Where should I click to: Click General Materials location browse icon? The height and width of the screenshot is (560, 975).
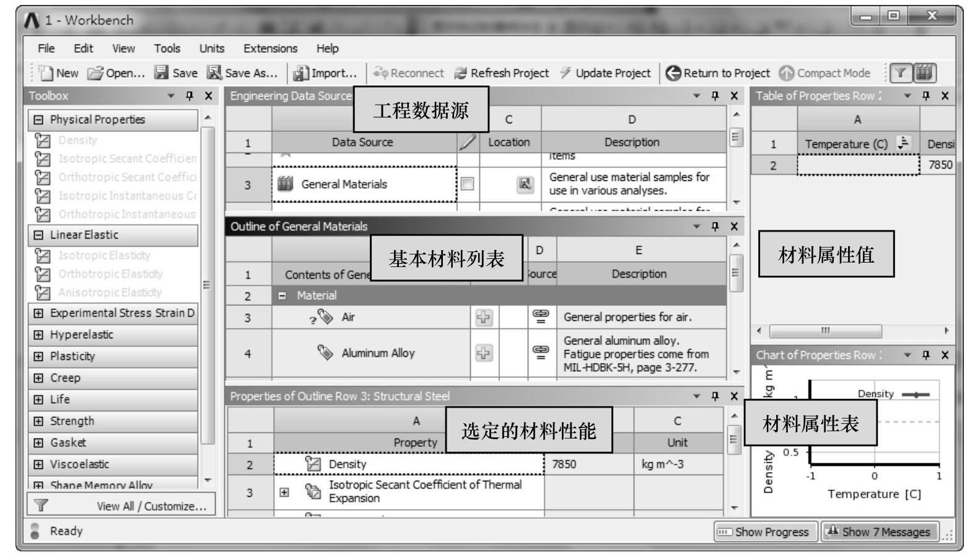coord(525,184)
